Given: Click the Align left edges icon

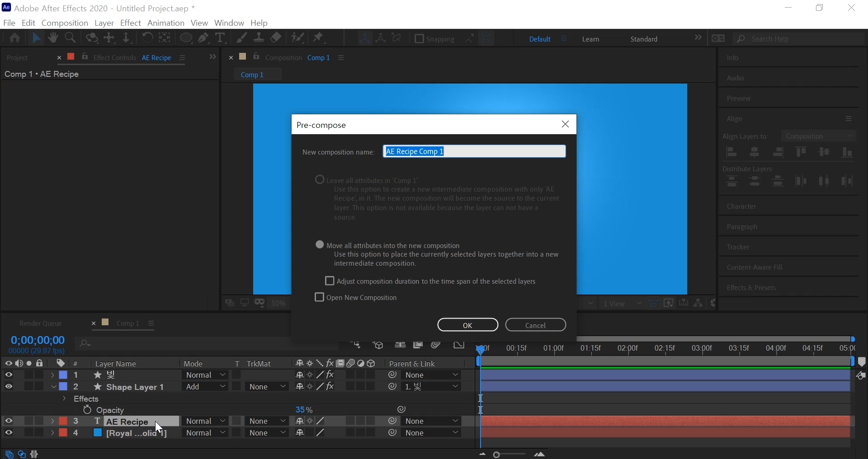Looking at the screenshot, I should (x=732, y=153).
